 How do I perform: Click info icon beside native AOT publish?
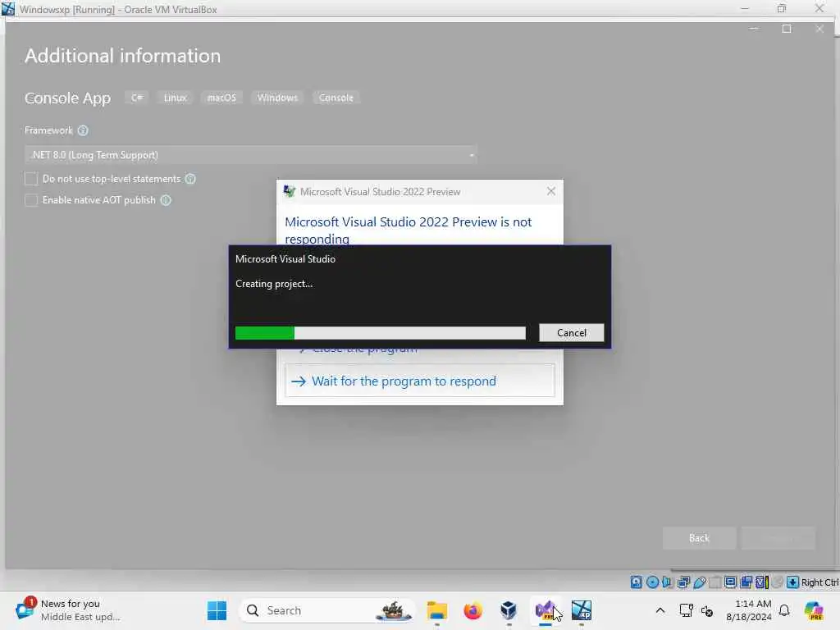166,200
